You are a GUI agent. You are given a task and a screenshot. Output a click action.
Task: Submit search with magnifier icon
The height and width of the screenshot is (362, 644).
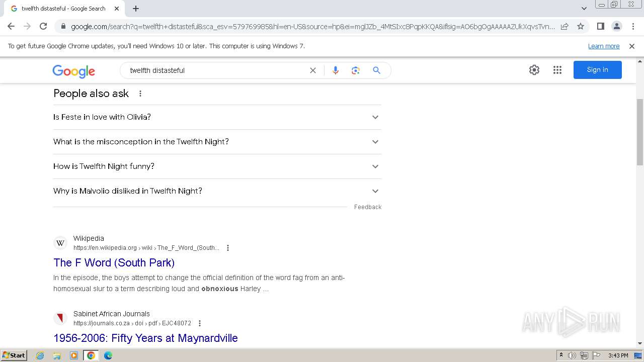click(376, 70)
